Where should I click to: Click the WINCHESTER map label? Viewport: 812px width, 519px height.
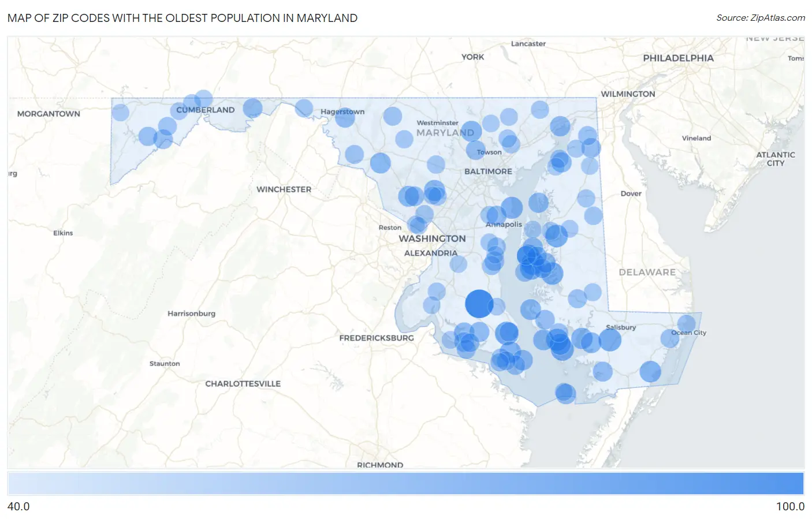pos(284,189)
